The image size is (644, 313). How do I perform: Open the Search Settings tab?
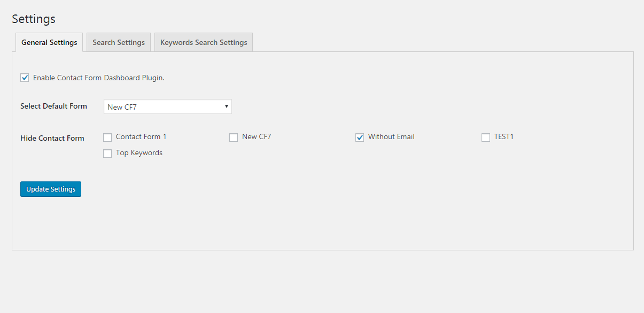(119, 42)
